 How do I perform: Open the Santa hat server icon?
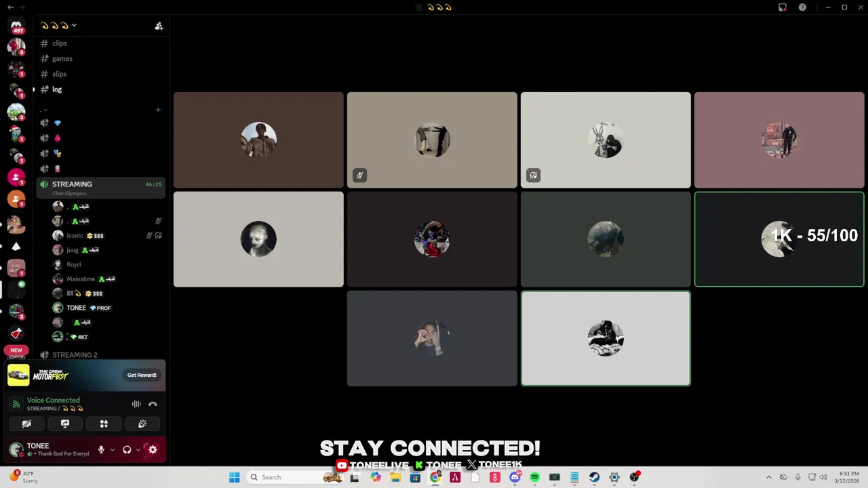pyautogui.click(x=16, y=134)
